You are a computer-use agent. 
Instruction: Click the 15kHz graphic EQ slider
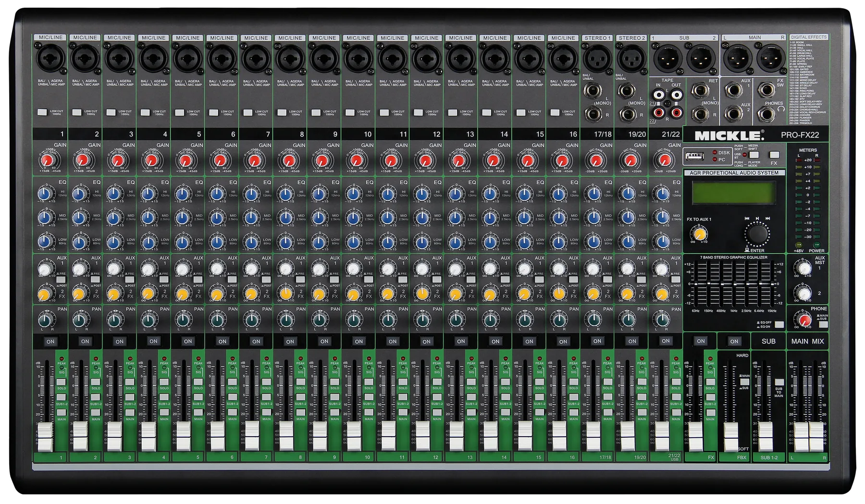click(x=771, y=283)
